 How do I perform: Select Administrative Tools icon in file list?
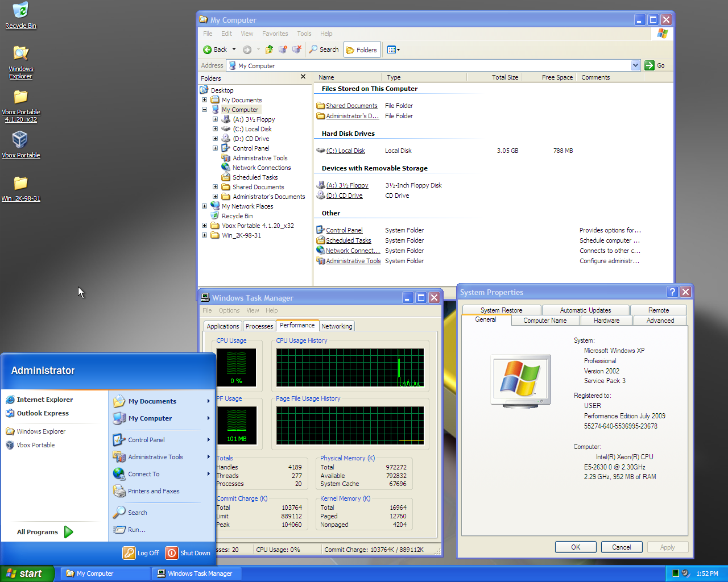[x=321, y=261]
